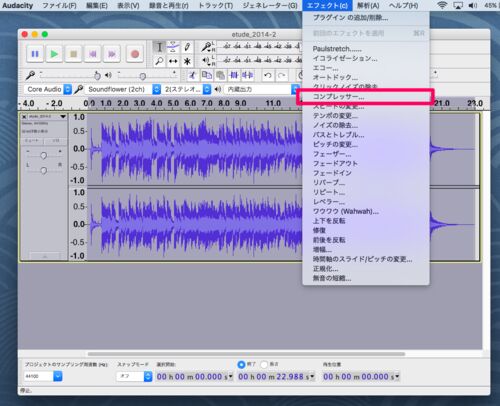Select the Draw pencil tool
500x406 pixels.
tap(187, 47)
